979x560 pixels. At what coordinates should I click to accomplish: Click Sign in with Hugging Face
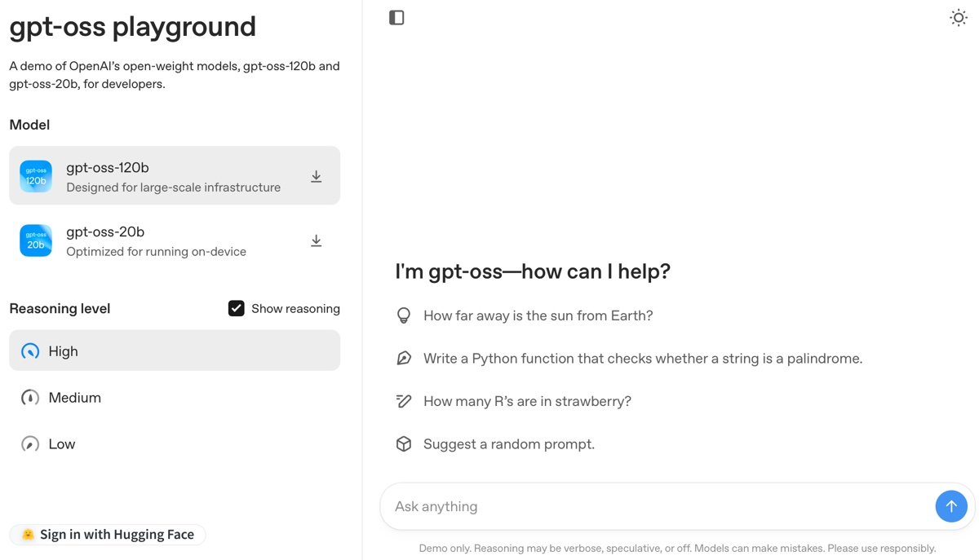pos(107,534)
